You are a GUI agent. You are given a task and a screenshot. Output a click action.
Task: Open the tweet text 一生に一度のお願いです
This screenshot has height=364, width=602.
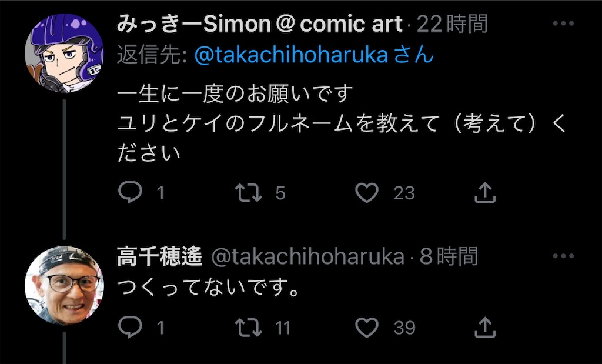[235, 94]
